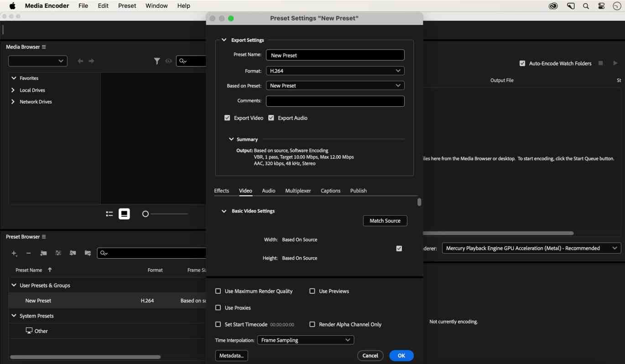This screenshot has width=625, height=364.
Task: Enable Use Proxies checkbox
Action: (218, 308)
